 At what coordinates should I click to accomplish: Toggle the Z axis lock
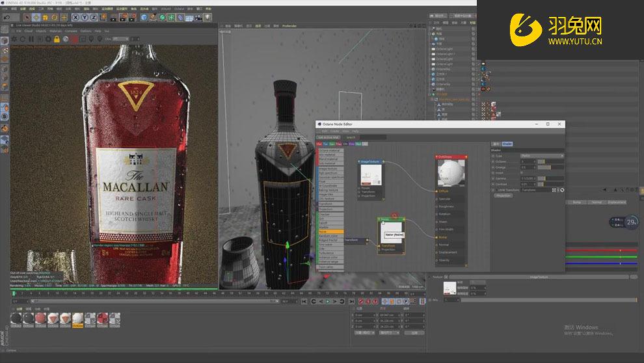[94, 18]
